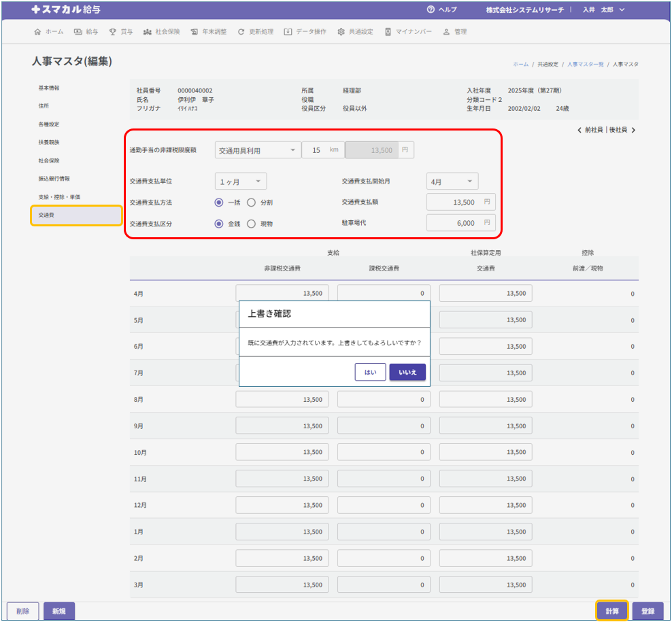Image resolution: width=672 pixels, height=622 pixels.
Task: Open the 4月 payment start month dropdown
Action: click(x=452, y=182)
